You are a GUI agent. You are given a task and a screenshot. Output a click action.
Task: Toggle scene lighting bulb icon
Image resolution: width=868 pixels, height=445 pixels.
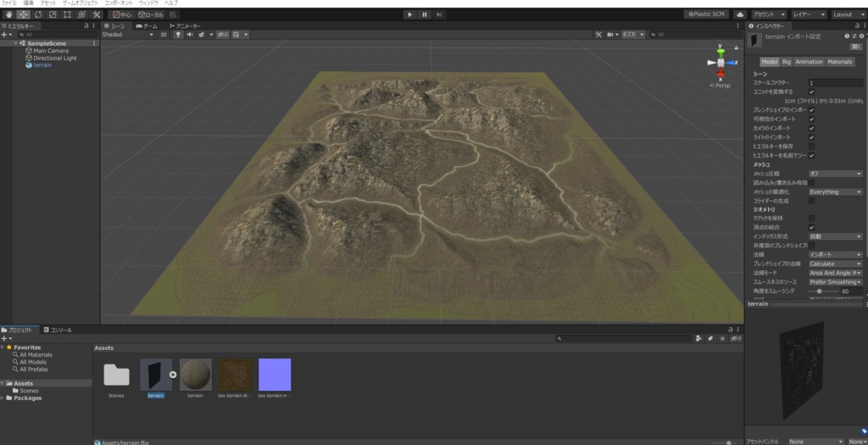tap(178, 34)
